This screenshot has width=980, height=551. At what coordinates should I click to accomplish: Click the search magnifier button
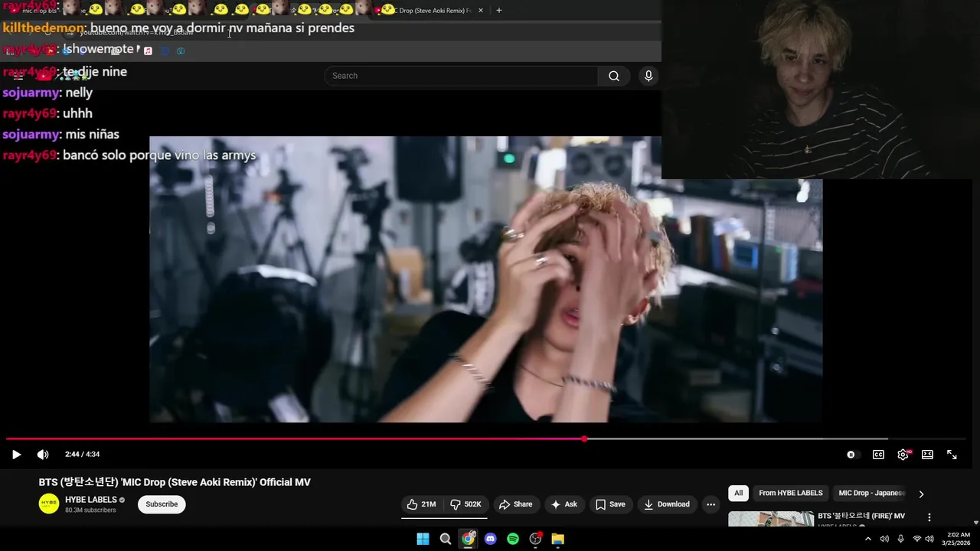(x=614, y=76)
